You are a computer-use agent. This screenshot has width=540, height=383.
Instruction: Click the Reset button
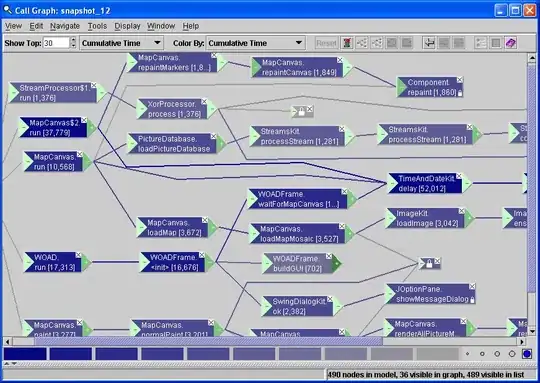click(x=326, y=43)
